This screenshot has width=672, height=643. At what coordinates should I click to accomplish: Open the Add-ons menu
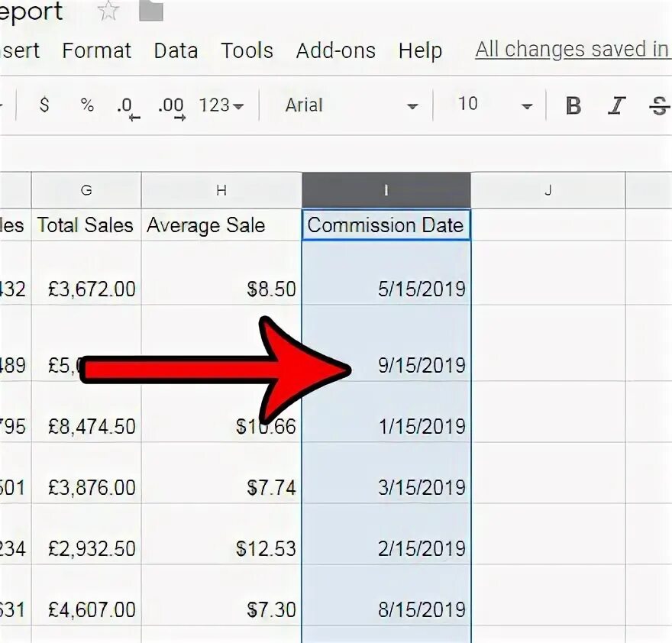[336, 50]
